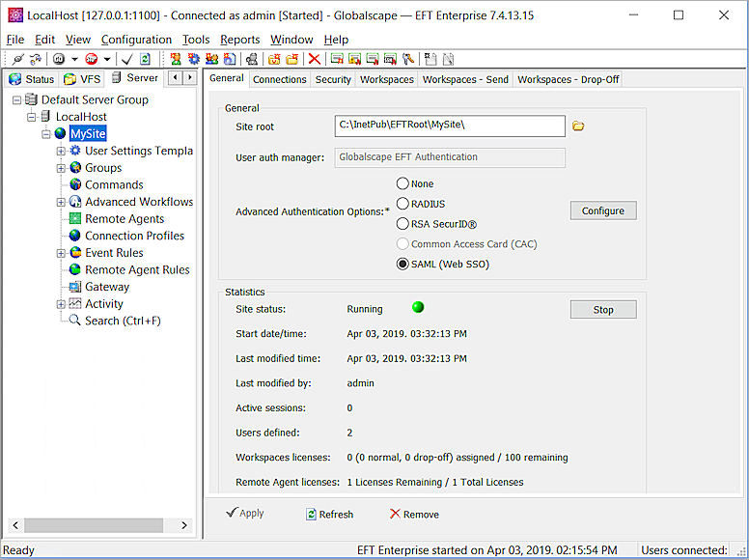Screen dimensions: 749x560
Task: Click the folder browse icon beside Site root
Action: pyautogui.click(x=579, y=126)
